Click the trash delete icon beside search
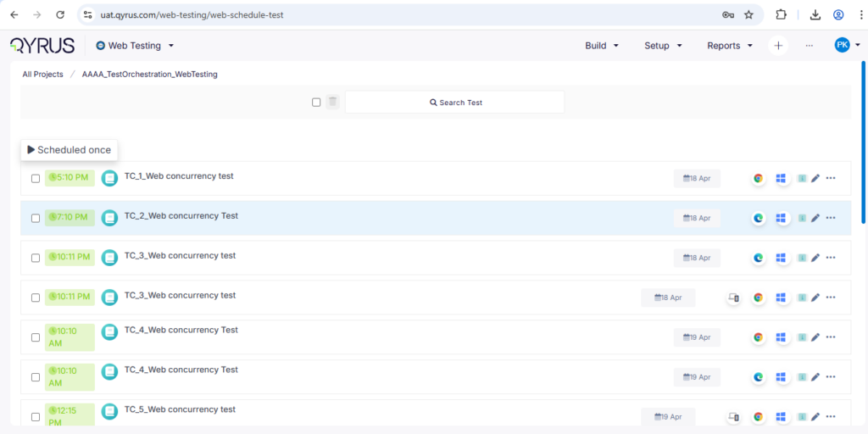This screenshot has width=868, height=434. pos(333,103)
